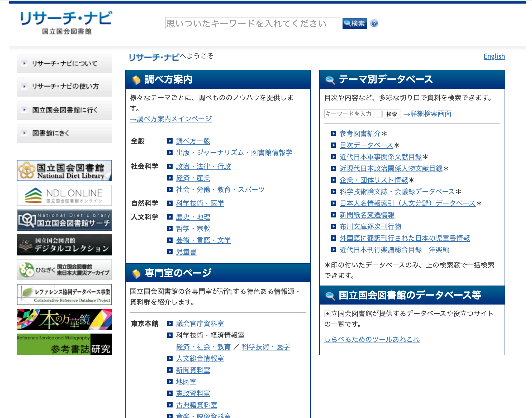Open 近代日本刊行楽譜総合目録 洋楽編 link

pyautogui.click(x=395, y=250)
